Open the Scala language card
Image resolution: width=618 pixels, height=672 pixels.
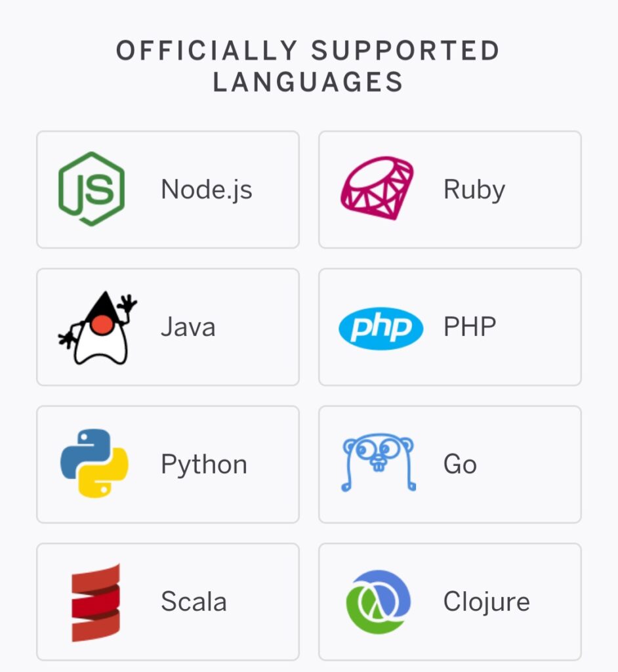click(168, 600)
